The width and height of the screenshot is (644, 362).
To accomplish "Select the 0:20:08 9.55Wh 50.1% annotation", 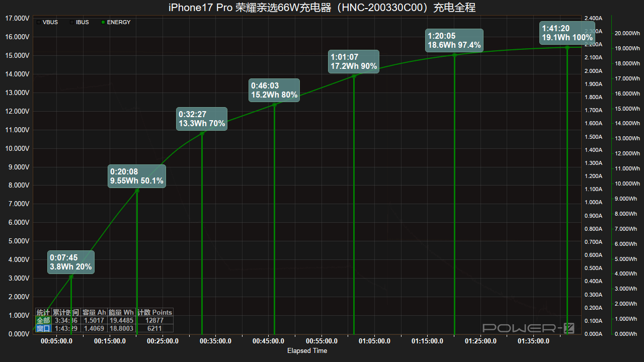I will (137, 176).
